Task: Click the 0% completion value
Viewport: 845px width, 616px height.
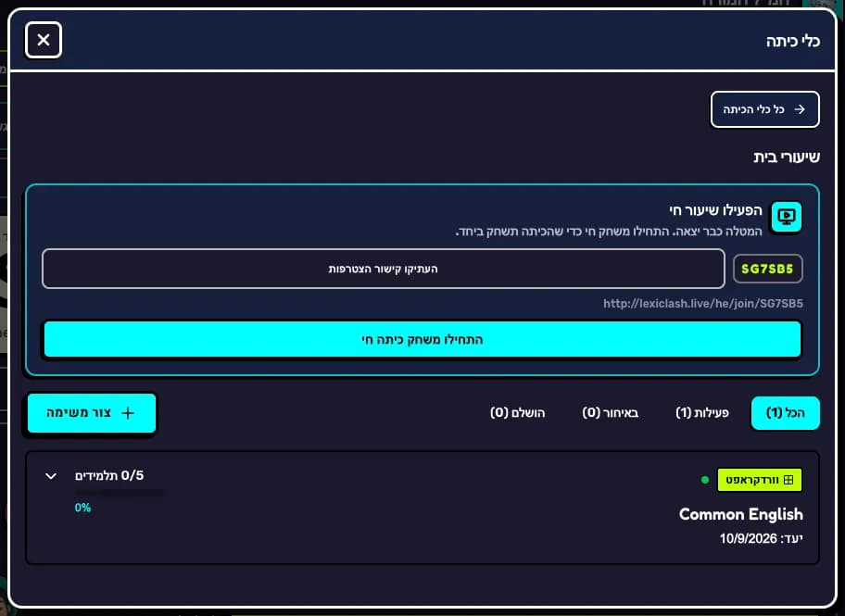Action: click(83, 508)
